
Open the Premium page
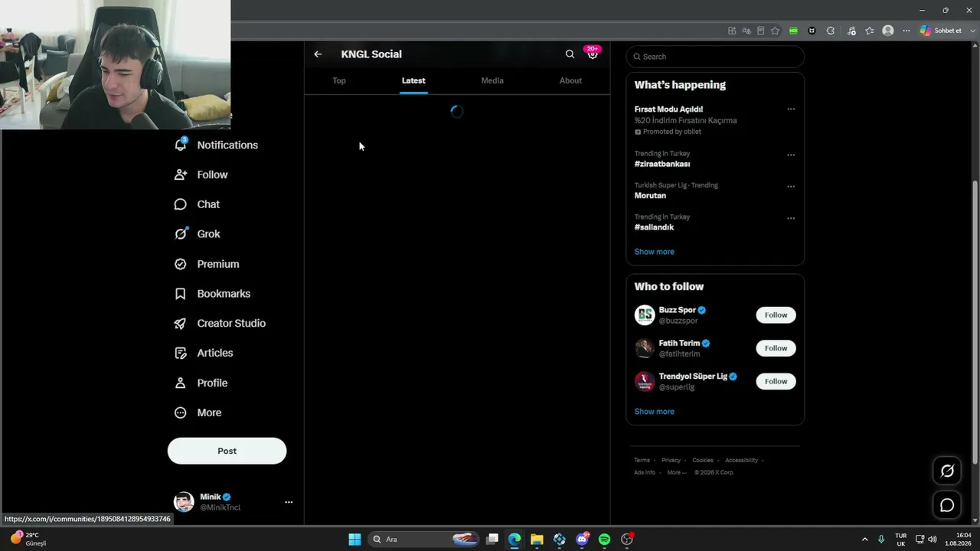point(207,264)
